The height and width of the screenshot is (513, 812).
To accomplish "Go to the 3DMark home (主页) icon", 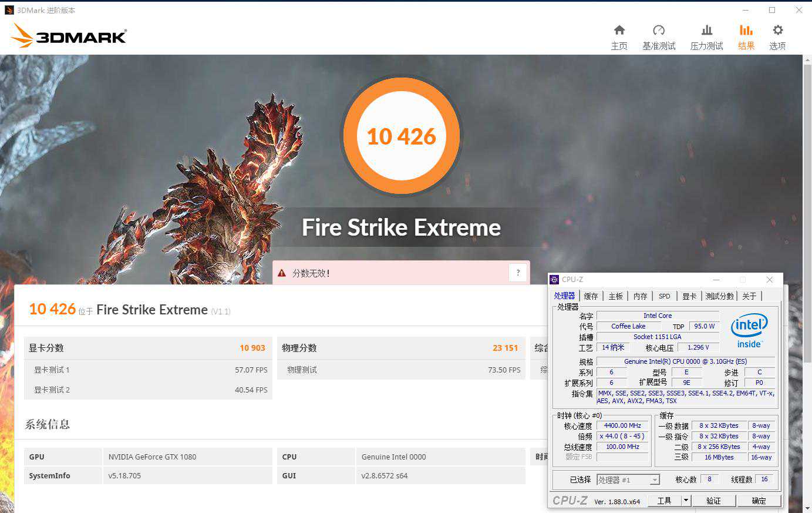I will coord(619,31).
